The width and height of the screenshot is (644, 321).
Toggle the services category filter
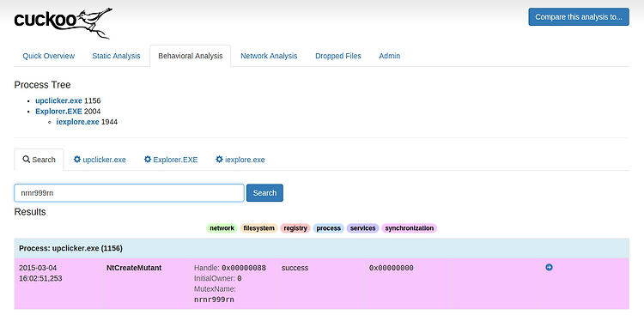pyautogui.click(x=363, y=228)
